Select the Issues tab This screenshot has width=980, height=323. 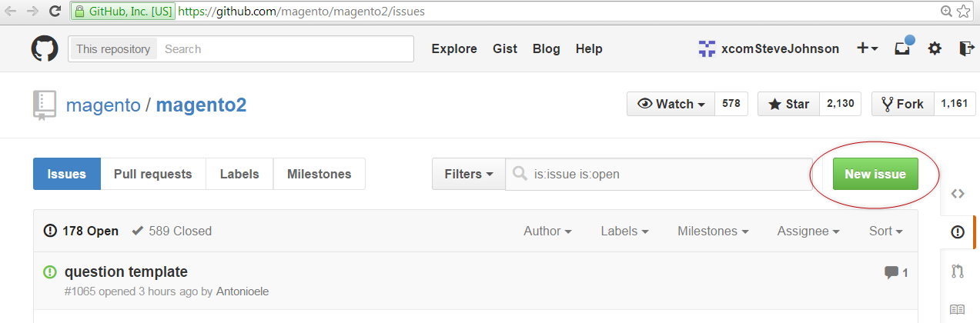coord(67,174)
